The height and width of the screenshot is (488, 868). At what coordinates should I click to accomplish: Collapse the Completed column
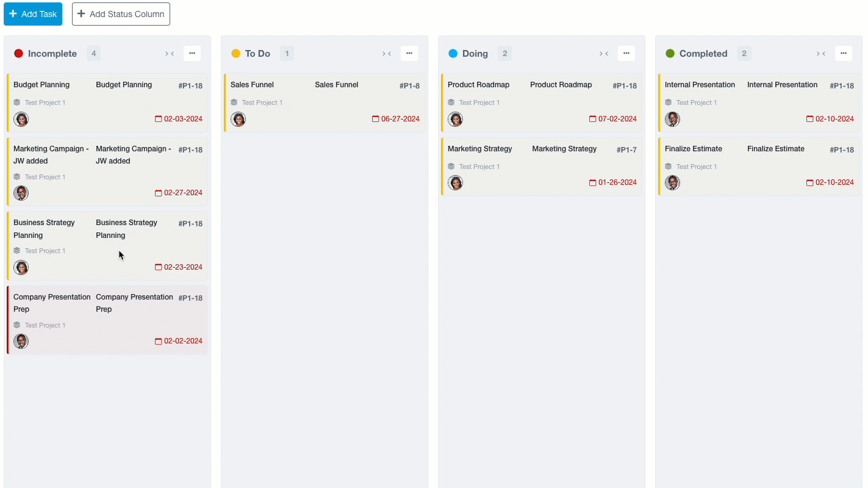(821, 54)
